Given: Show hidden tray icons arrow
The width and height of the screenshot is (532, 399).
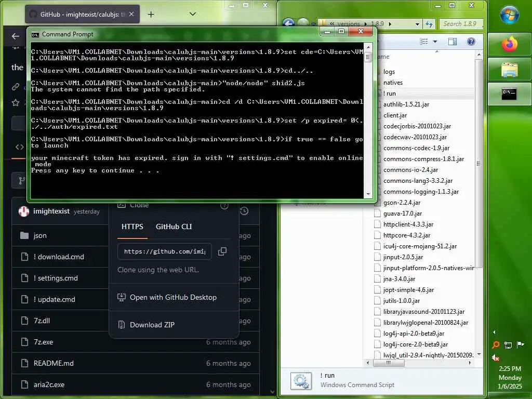Looking at the screenshot, I should [495, 332].
